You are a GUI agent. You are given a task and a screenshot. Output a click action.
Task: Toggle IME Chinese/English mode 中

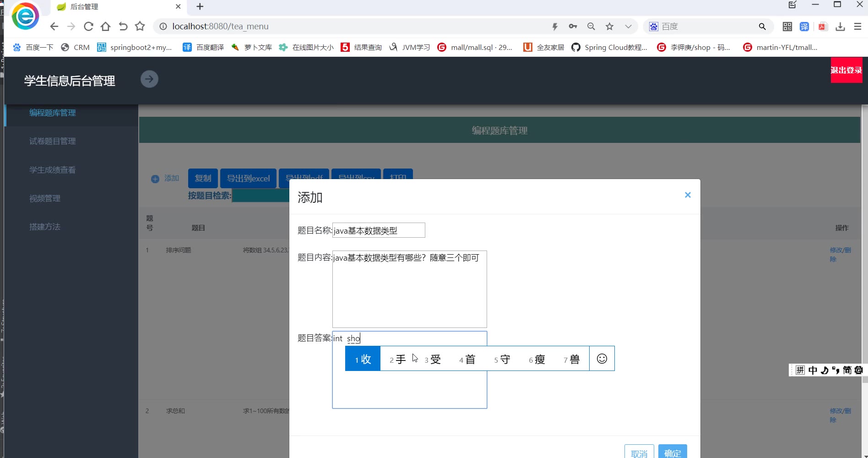pos(813,370)
